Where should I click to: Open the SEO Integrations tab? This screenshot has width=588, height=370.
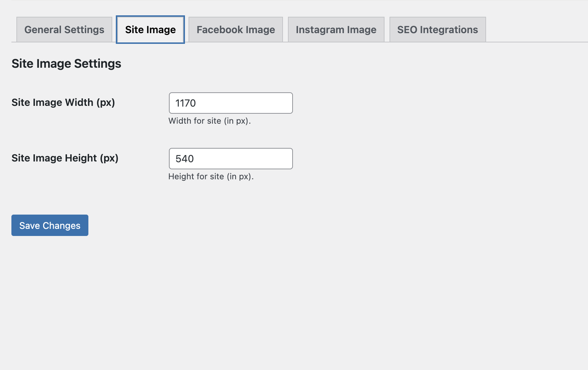click(437, 30)
